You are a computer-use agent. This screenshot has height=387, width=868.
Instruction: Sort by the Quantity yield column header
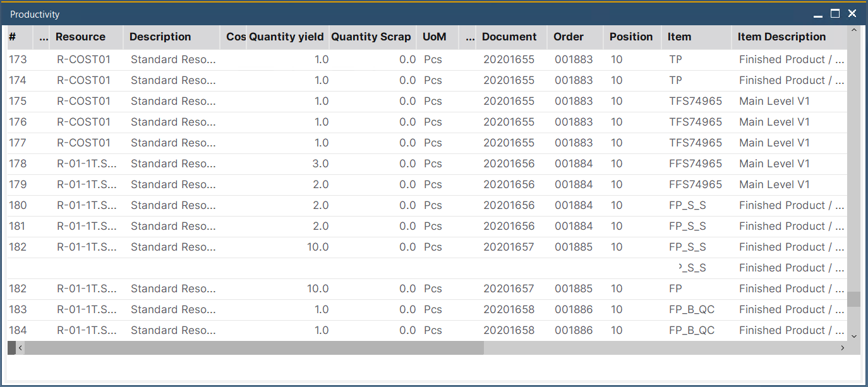tap(287, 37)
